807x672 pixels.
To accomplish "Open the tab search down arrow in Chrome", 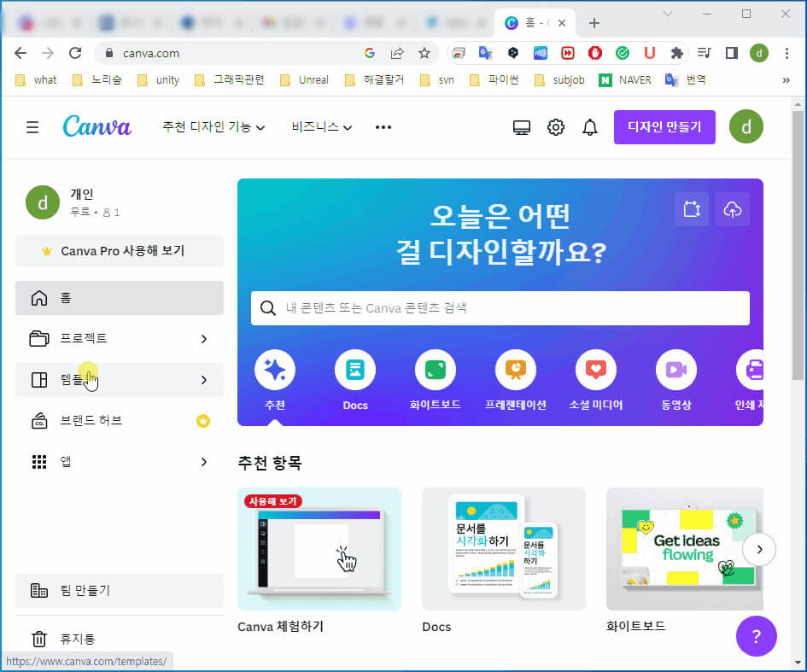I will click(668, 14).
